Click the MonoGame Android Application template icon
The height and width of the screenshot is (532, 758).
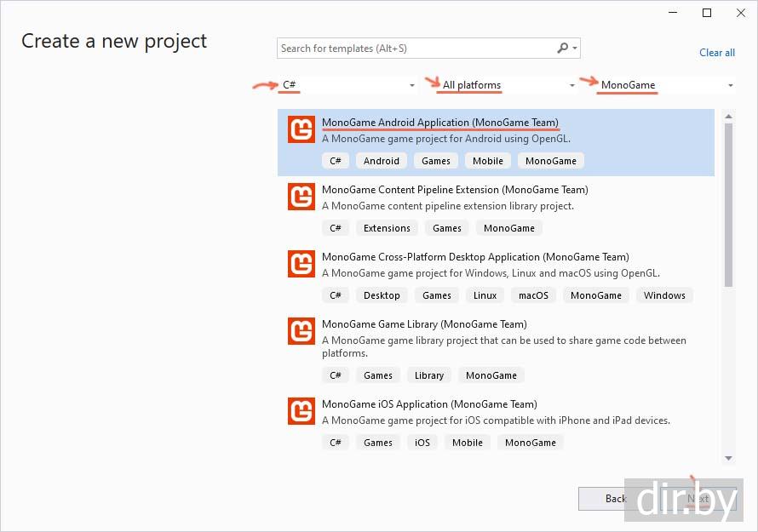(301, 129)
